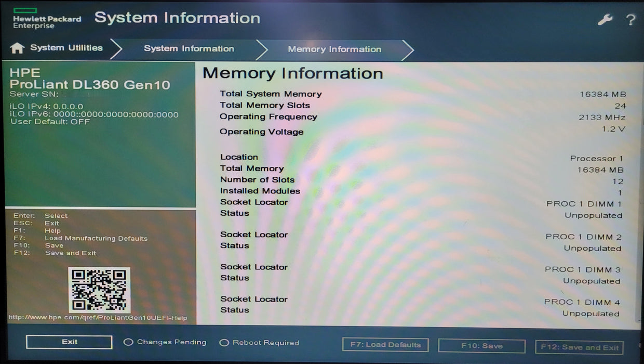Select Unpopulated status of DIMM 4

pos(591,314)
